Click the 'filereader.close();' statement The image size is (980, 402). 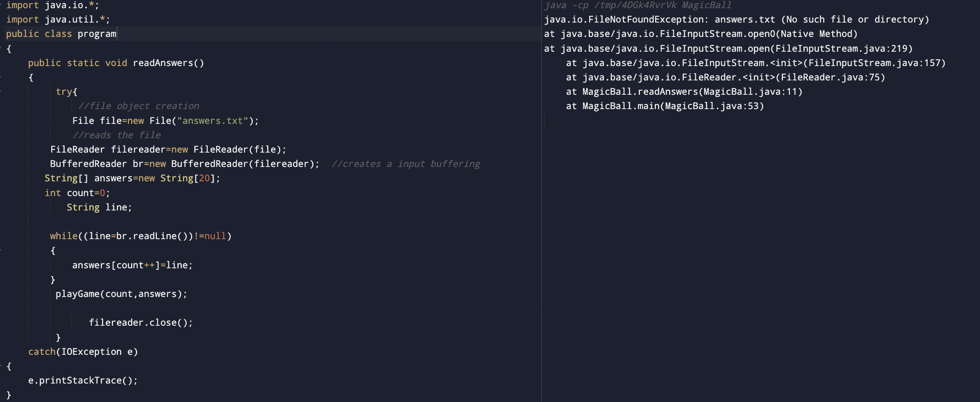point(141,322)
